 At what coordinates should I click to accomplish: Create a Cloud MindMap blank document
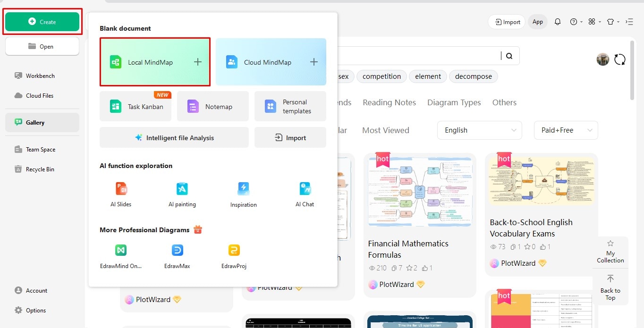[x=271, y=62]
